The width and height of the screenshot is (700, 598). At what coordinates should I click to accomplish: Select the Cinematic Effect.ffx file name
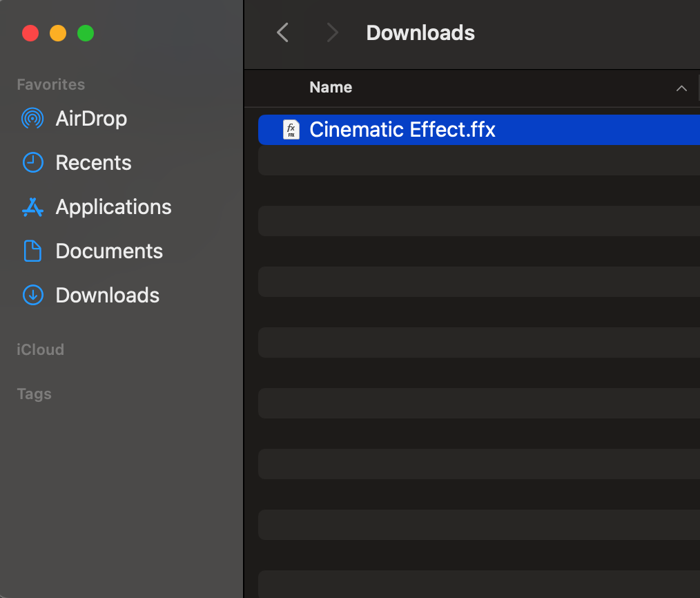402,130
